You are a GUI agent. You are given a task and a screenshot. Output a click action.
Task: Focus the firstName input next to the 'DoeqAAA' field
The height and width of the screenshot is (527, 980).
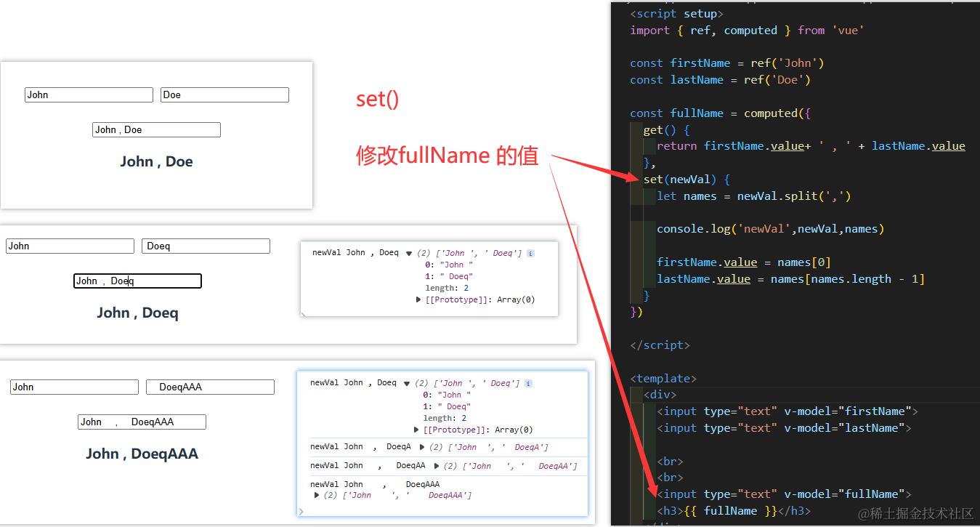(74, 387)
